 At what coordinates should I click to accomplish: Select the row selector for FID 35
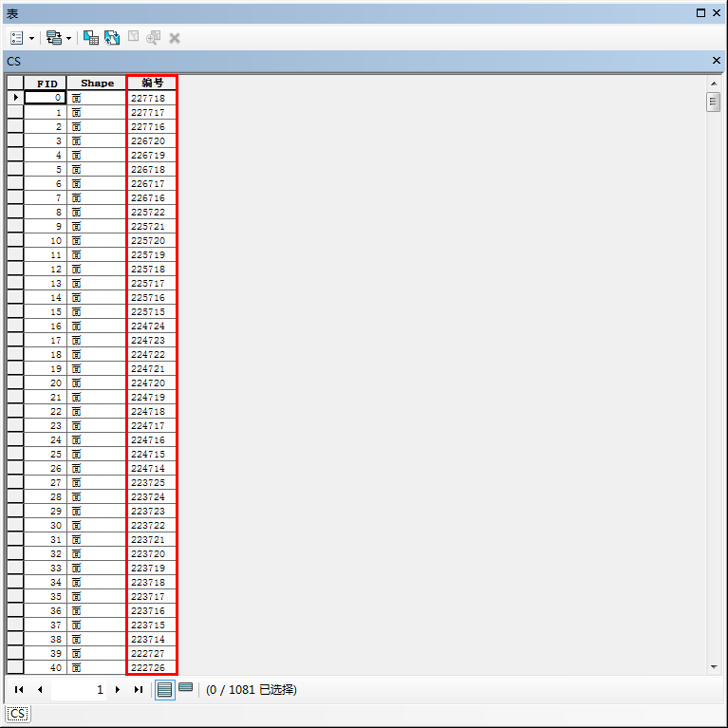pyautogui.click(x=15, y=596)
